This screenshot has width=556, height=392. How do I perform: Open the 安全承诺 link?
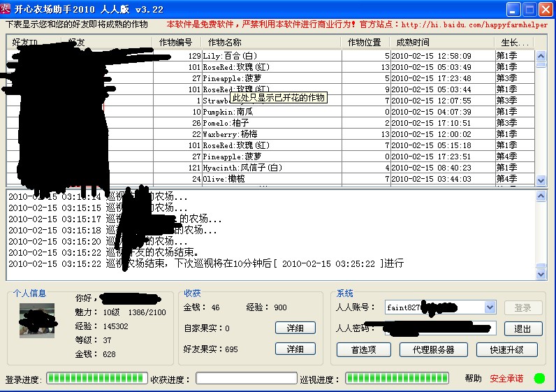point(506,379)
